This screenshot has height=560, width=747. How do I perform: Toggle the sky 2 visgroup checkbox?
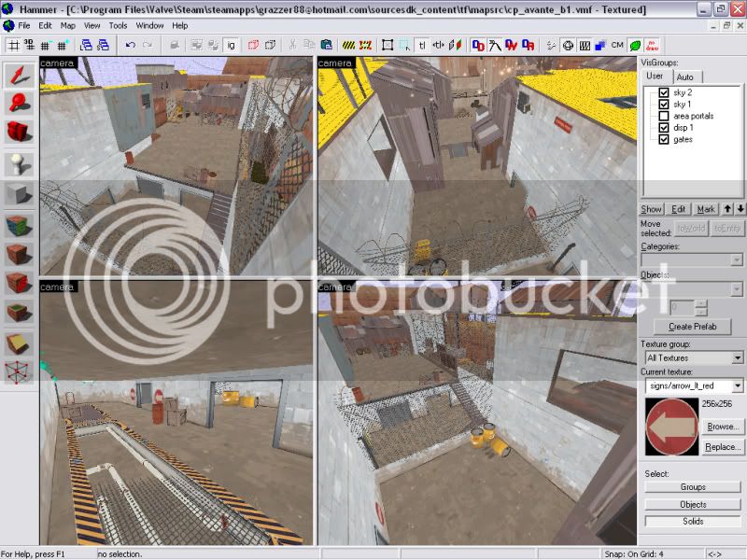click(x=664, y=92)
